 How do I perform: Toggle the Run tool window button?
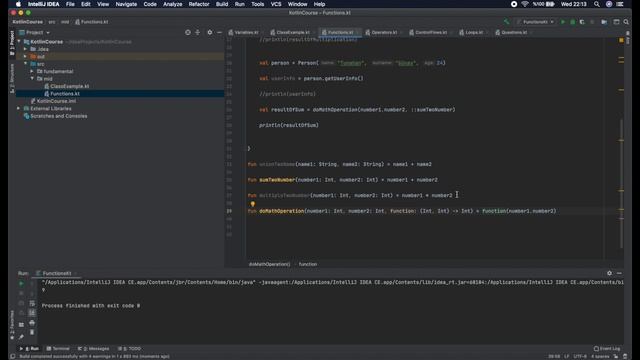tap(29, 349)
